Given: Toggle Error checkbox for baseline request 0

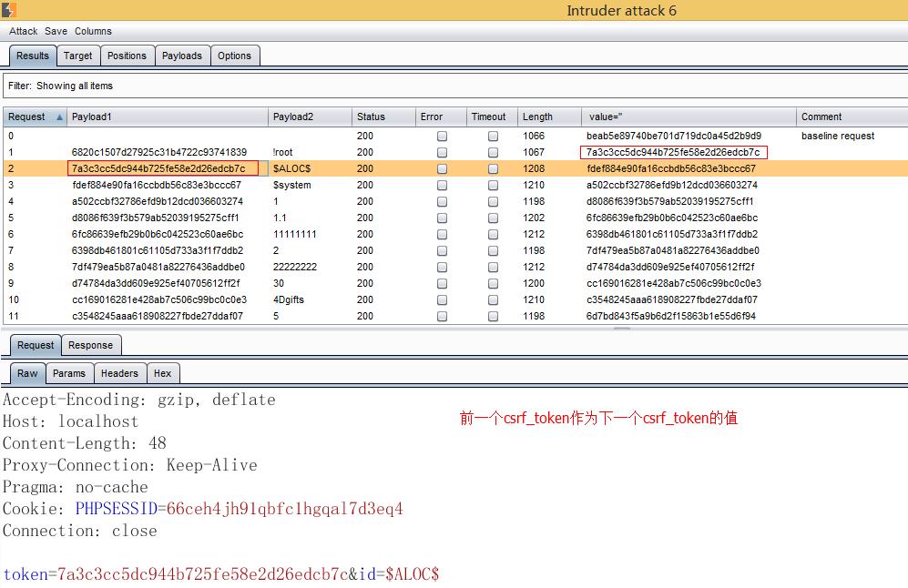Looking at the screenshot, I should tap(442, 137).
